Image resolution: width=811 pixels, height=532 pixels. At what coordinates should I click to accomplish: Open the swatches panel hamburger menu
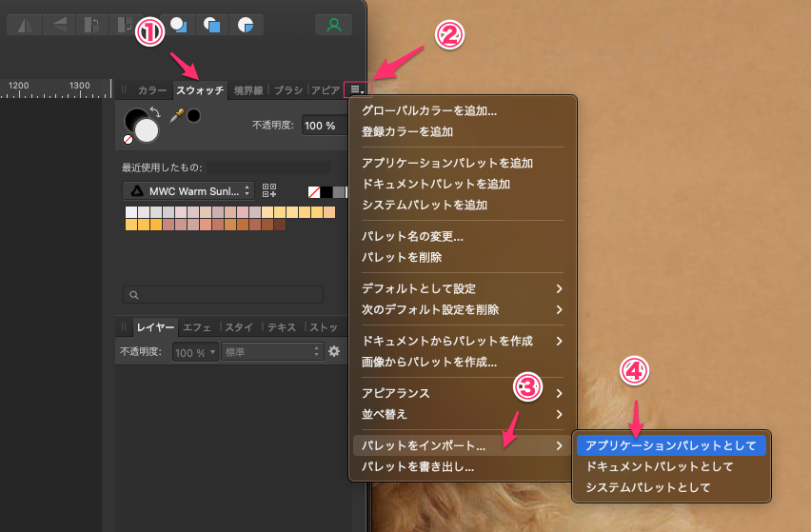356,89
